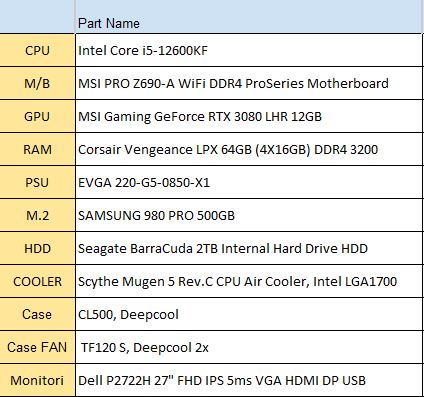The height and width of the screenshot is (397, 424).
Task: Click the M/B row label
Action: point(37,83)
